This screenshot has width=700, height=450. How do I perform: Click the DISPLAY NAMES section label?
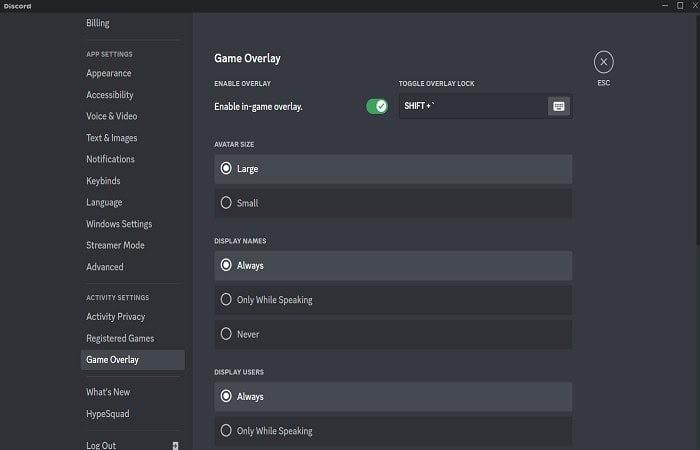240,241
